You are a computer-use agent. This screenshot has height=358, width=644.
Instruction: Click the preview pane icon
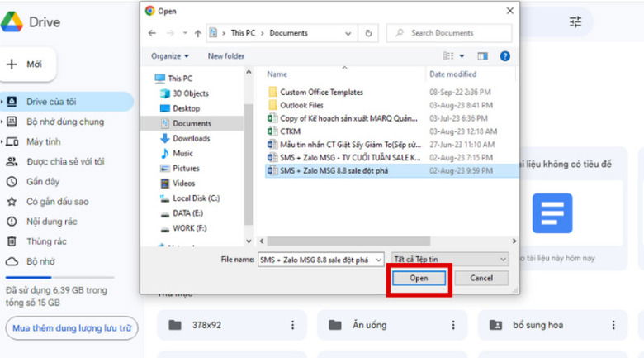482,56
